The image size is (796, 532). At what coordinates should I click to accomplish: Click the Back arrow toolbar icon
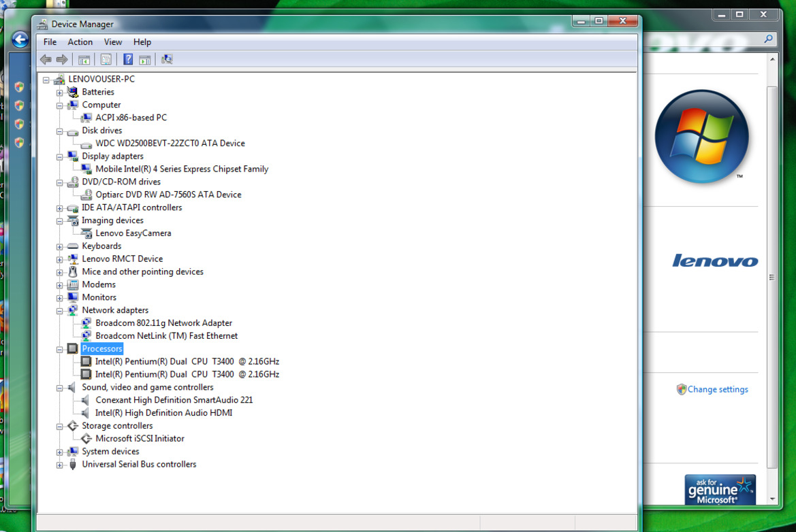46,59
